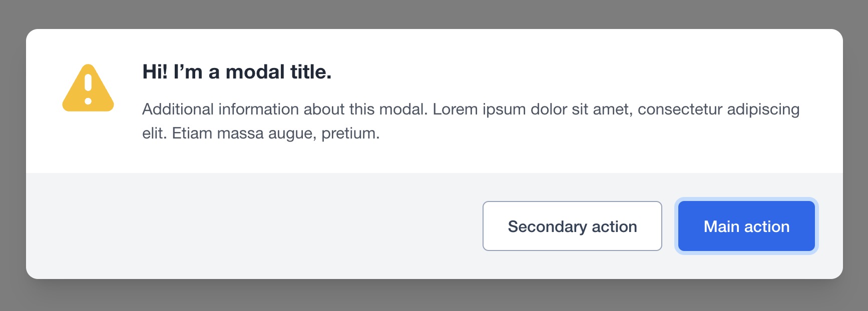Image resolution: width=868 pixels, height=311 pixels.
Task: Click the yellow warning triangle icon
Action: [88, 88]
